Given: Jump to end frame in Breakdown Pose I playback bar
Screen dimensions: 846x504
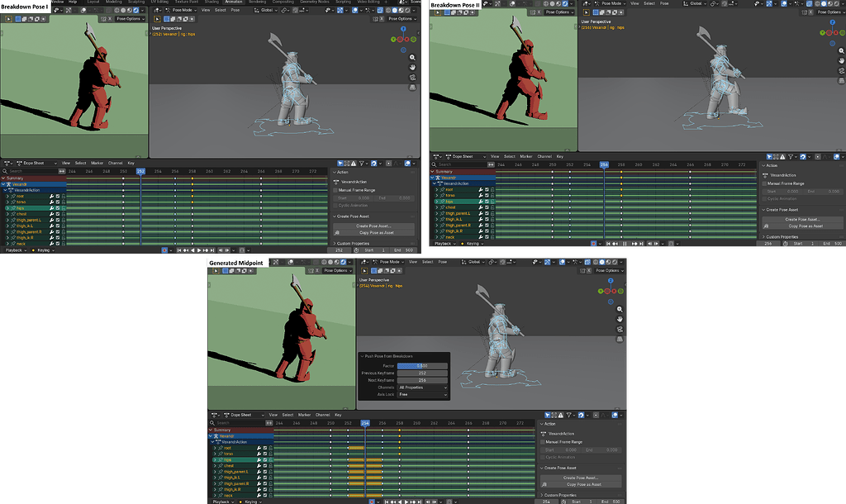Looking at the screenshot, I should pos(213,250).
